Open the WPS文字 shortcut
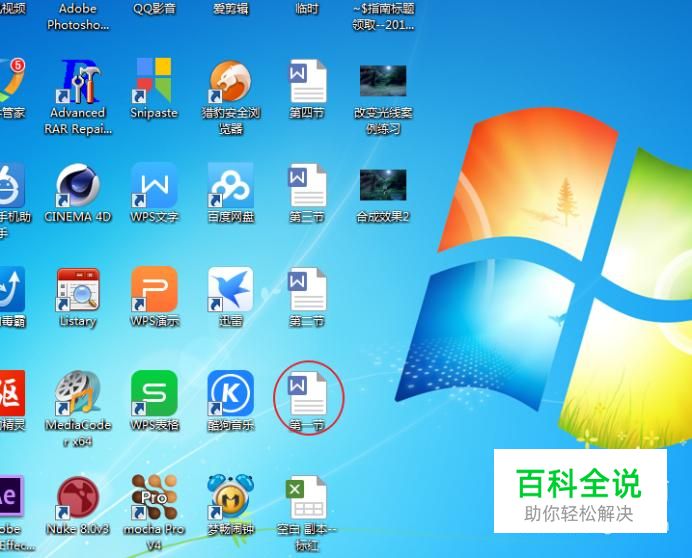 coord(154,185)
